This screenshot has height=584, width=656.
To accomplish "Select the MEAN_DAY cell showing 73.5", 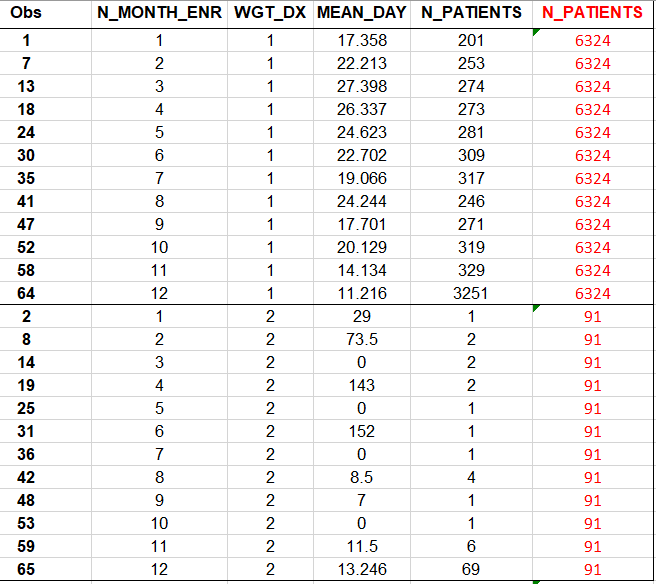I will 361,340.
